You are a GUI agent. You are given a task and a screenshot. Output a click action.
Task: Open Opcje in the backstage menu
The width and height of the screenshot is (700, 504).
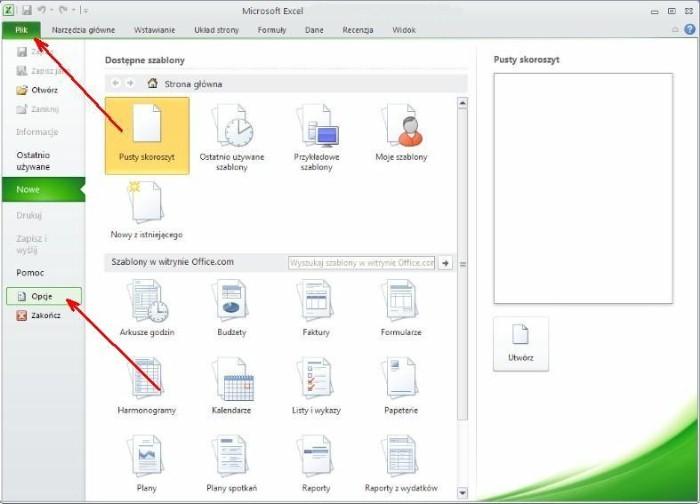pyautogui.click(x=44, y=296)
